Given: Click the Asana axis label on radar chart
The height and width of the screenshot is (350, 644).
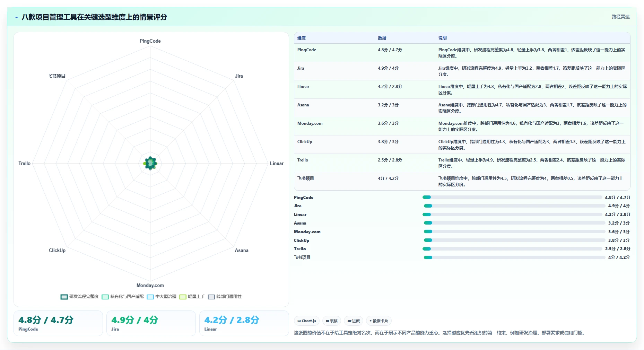Looking at the screenshot, I should [242, 250].
